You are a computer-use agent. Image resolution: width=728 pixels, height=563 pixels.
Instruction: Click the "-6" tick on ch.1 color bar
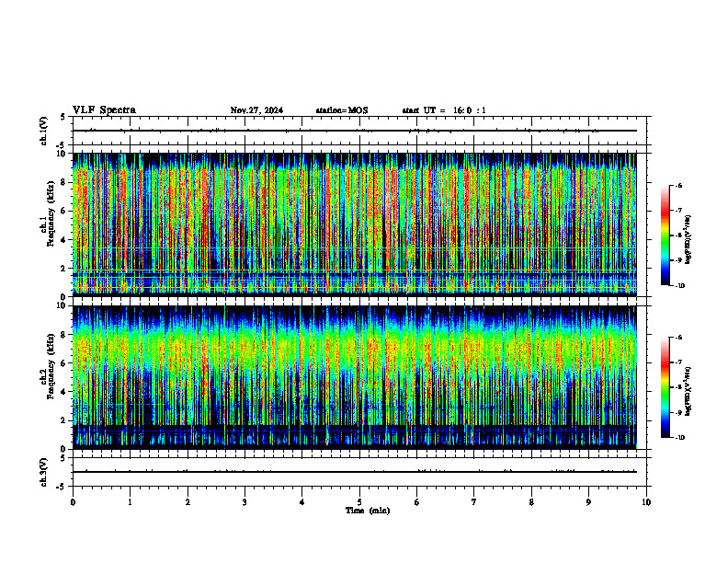click(678, 185)
